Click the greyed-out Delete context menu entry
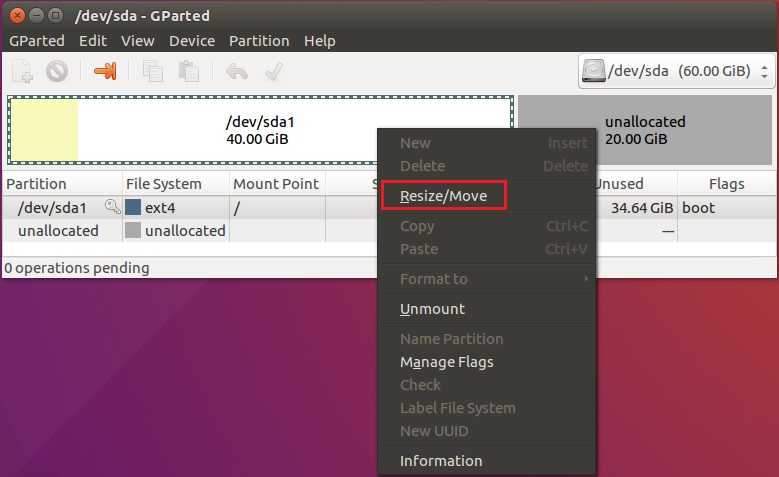779x477 pixels. (487, 165)
